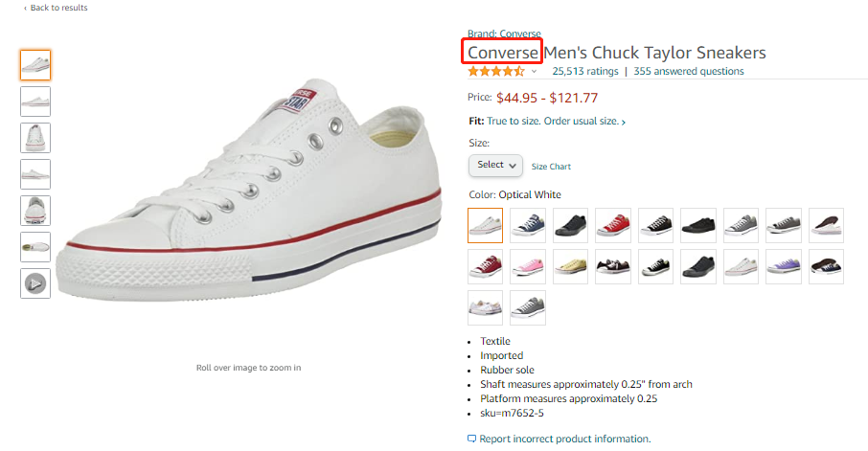Go back to results

56,8
